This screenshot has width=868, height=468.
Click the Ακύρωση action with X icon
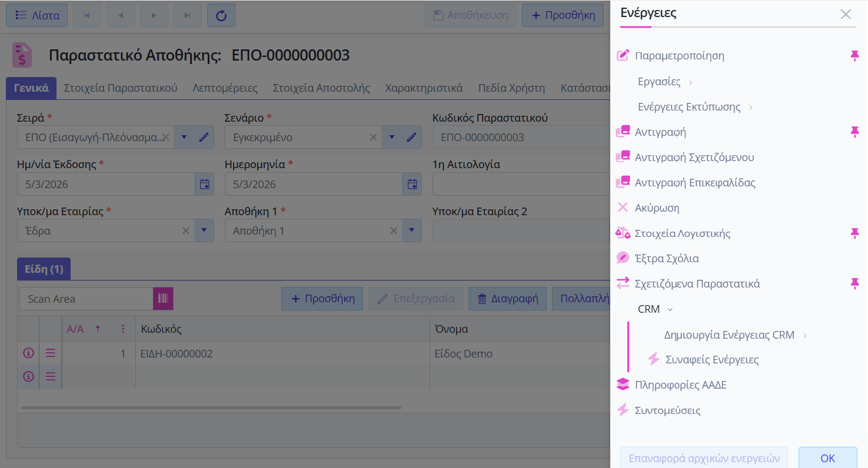tap(657, 208)
